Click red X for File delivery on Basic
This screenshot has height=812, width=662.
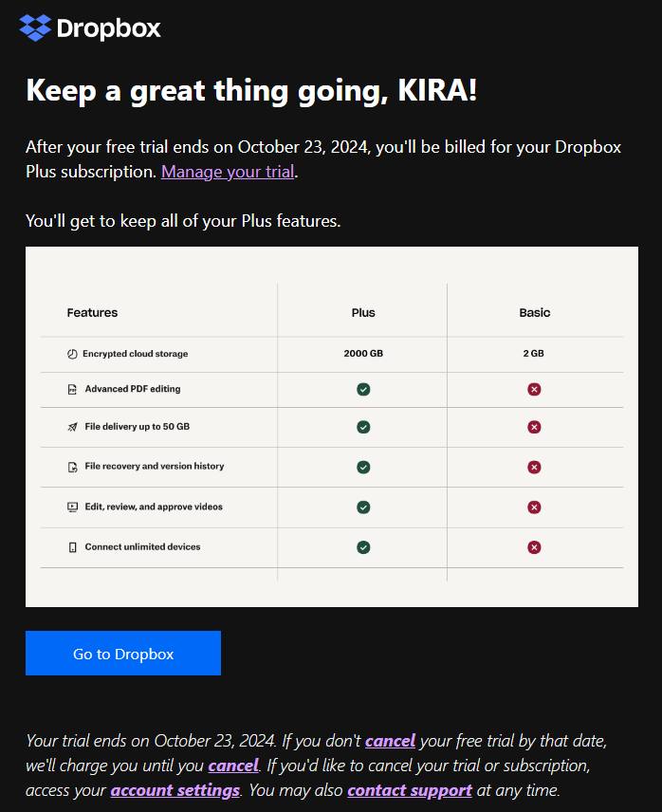click(534, 427)
